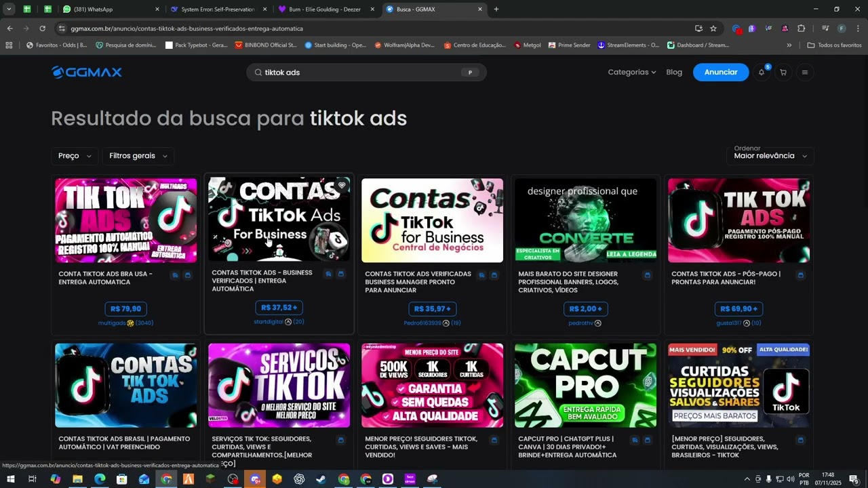Open the shopping cart icon

(x=783, y=73)
